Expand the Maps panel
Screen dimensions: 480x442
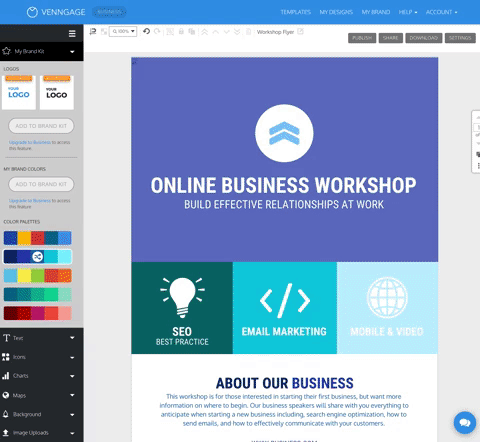tap(42, 395)
